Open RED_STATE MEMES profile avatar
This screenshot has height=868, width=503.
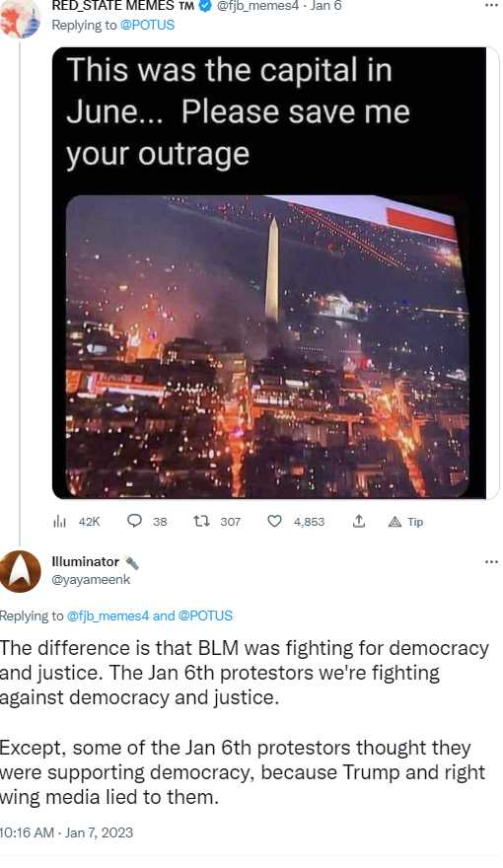pos(20,19)
